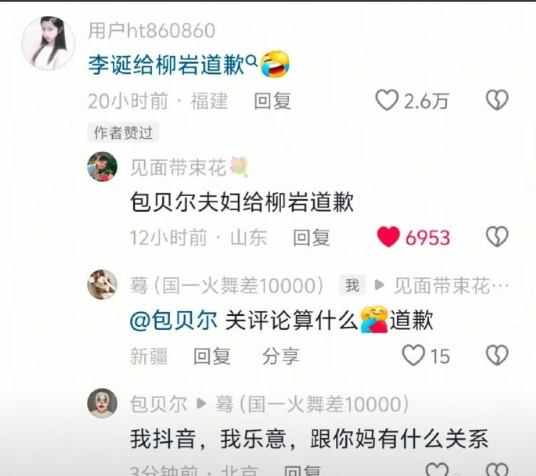Viewport: 536px width, 476px height.
Task: Share the 关评论算什么 comment
Action: click(281, 356)
